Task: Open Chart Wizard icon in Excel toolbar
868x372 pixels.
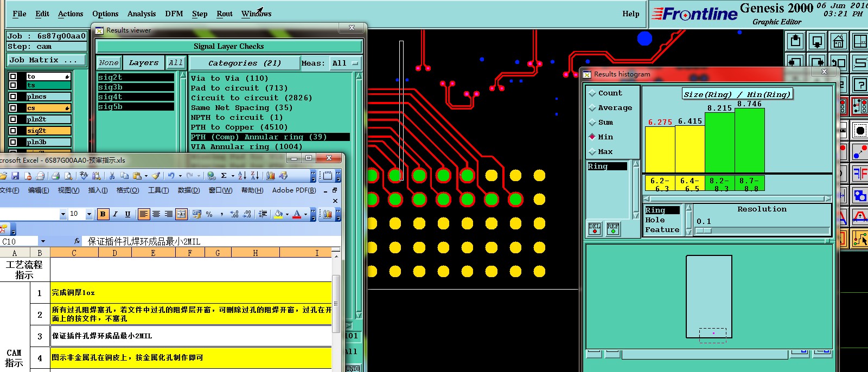Action: [271, 176]
